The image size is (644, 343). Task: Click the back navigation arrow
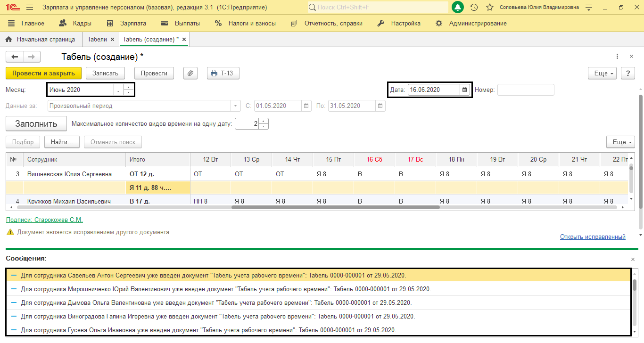(15, 57)
